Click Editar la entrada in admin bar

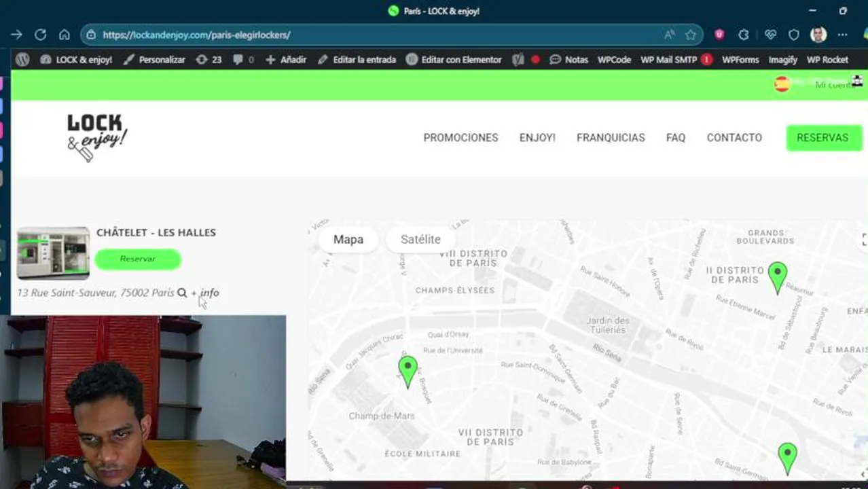tap(357, 60)
